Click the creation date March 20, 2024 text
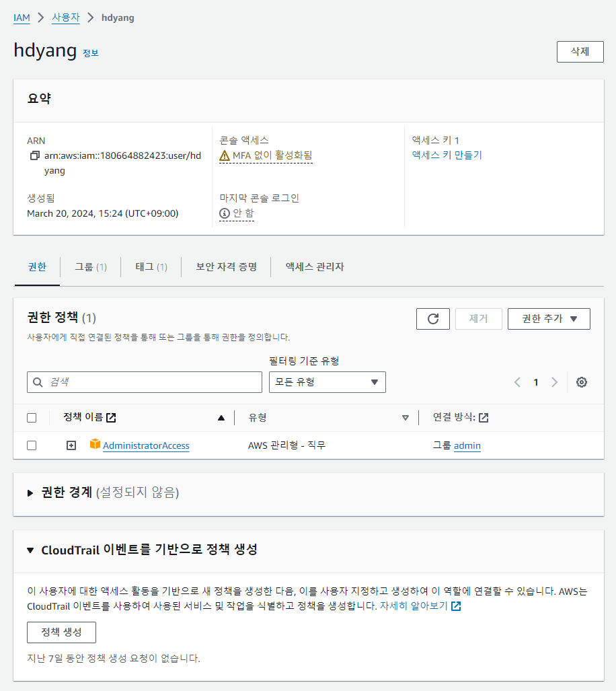Screen dimensions: 616x691 pos(103,213)
